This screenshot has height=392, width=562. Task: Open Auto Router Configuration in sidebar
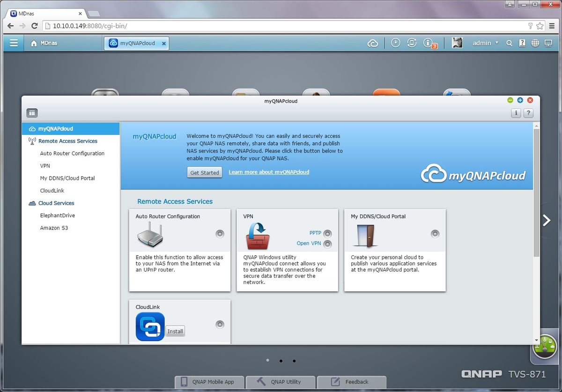pos(71,154)
